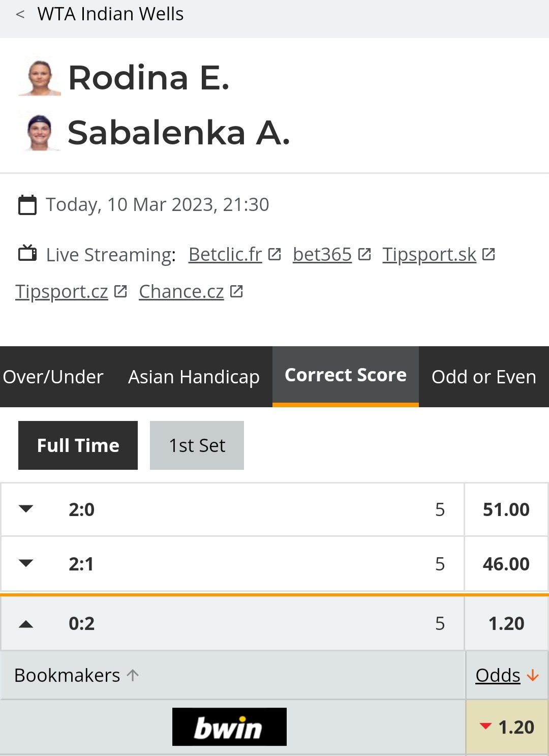Open the Betclic.fr streaming link
This screenshot has height=756, width=549.
225,254
